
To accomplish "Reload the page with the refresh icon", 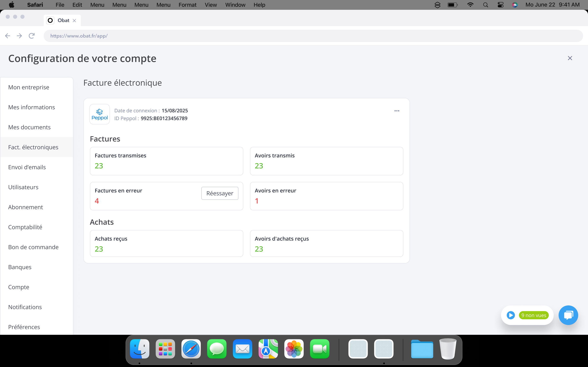I will 32,36.
